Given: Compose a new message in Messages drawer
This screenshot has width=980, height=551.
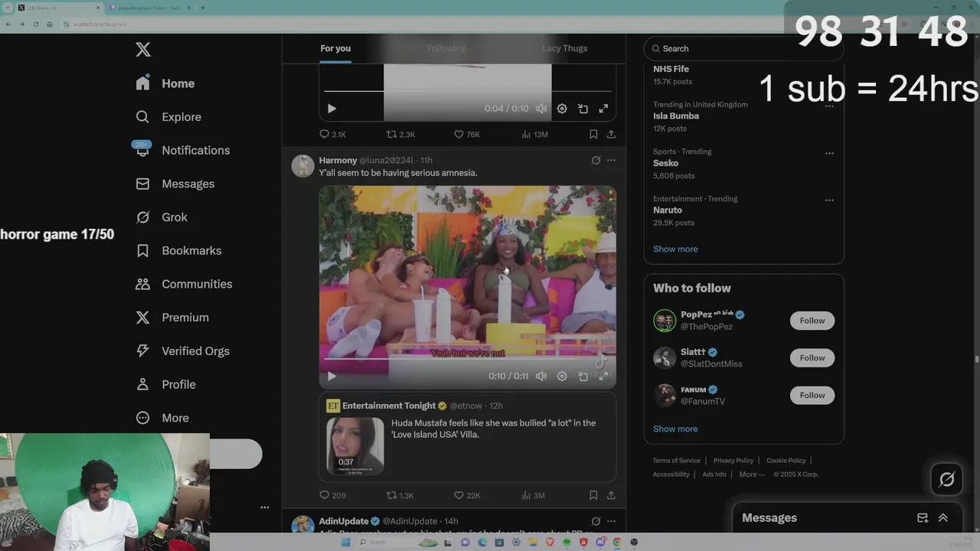Looking at the screenshot, I should coord(923,518).
